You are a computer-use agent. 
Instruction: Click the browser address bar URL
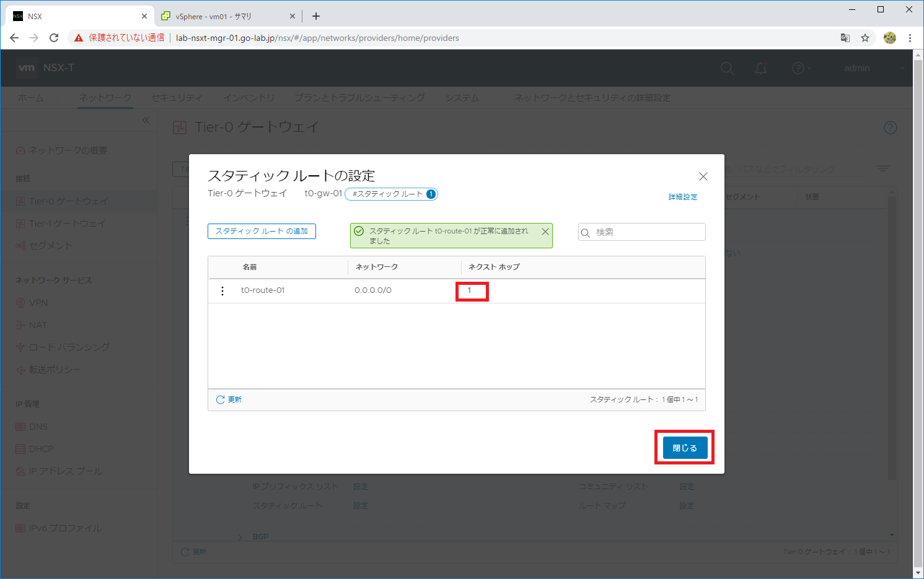(x=317, y=38)
